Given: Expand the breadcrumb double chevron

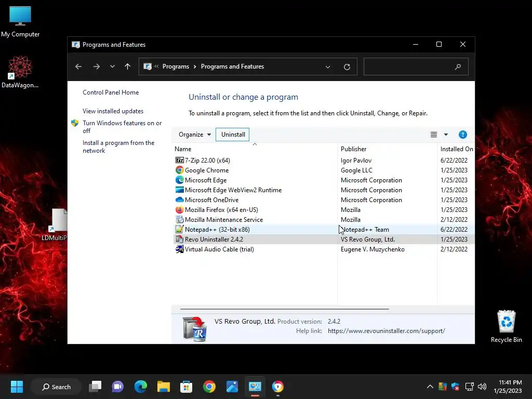Looking at the screenshot, I should 156,66.
